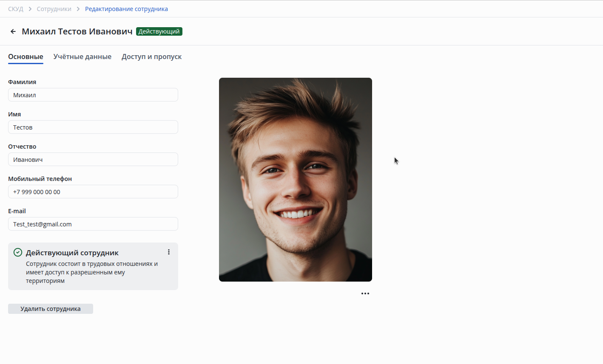Click the Мобильный телефон input
The width and height of the screenshot is (603, 364).
click(93, 192)
